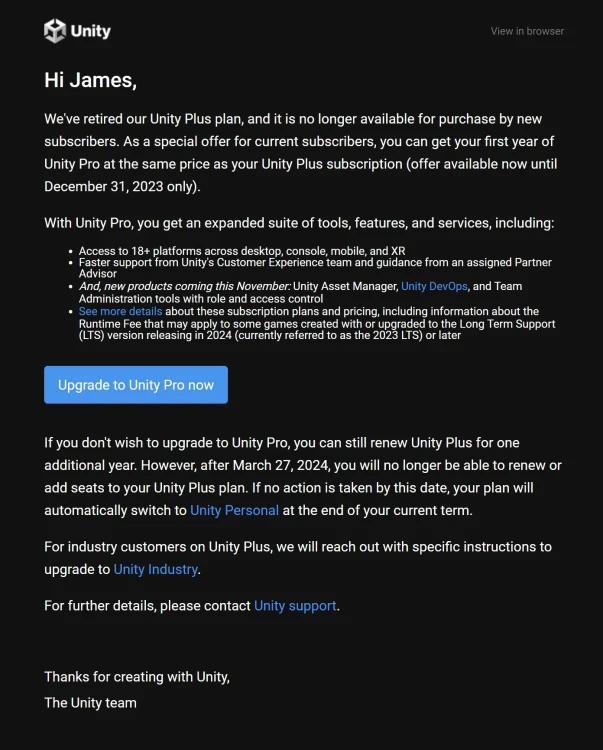Open the View in browser link
Viewport: 603px width, 750px height.
point(527,31)
